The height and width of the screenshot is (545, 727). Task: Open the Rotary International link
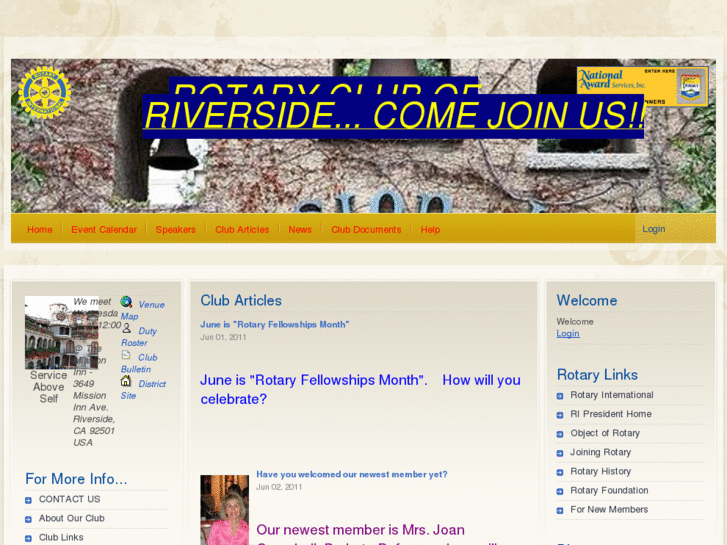[612, 395]
